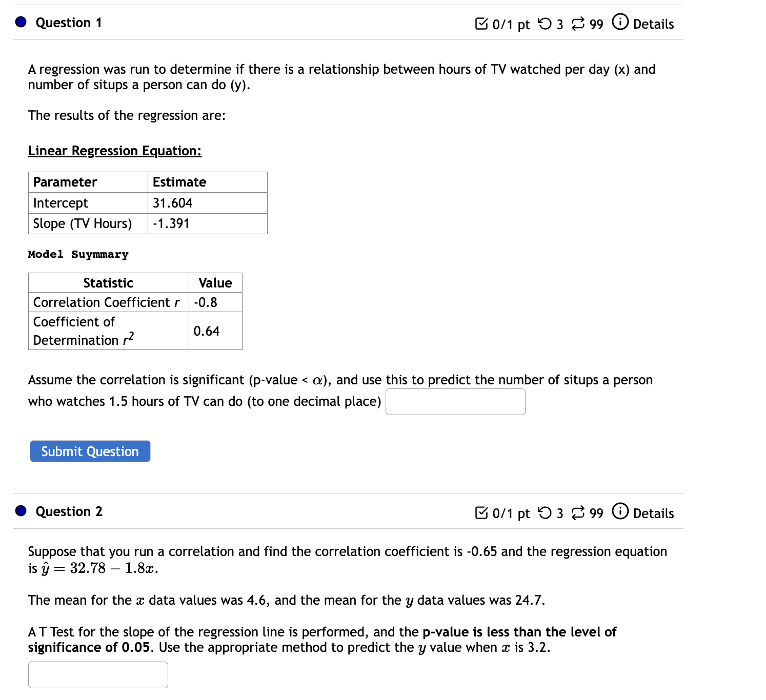The height and width of the screenshot is (700, 766).
Task: Expand Details for Question 1
Action: (653, 24)
